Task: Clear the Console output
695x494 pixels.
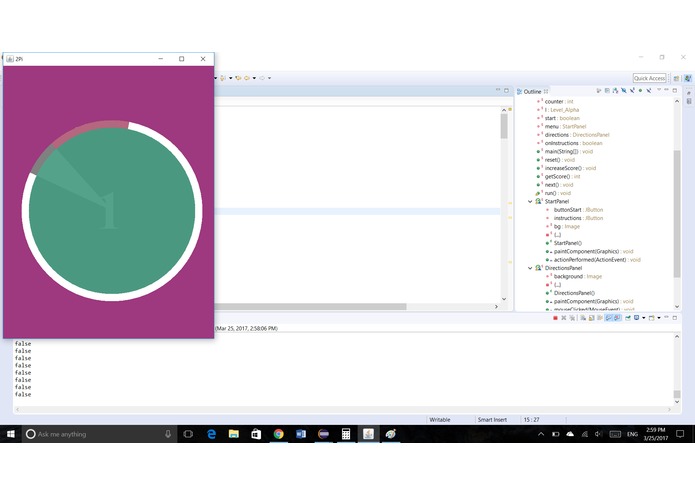Action: [x=583, y=318]
